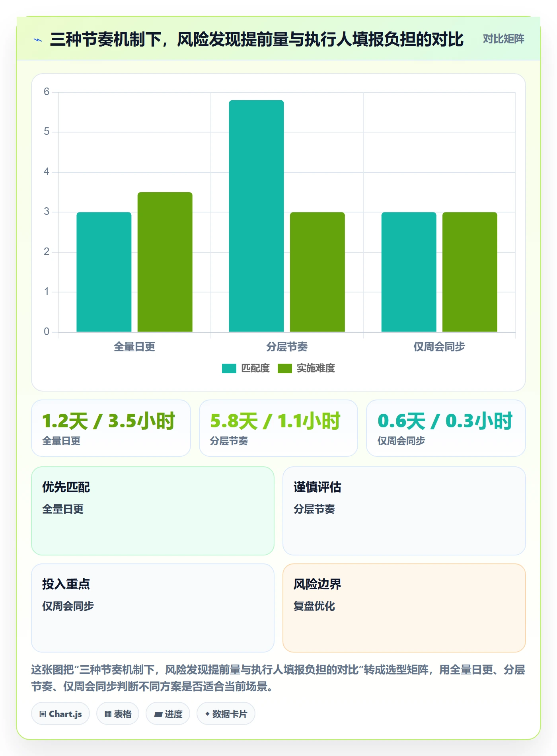Click the y-axis value 0

tap(47, 331)
